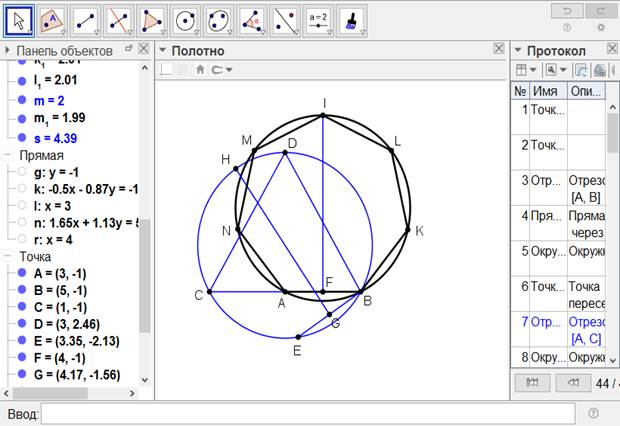
Task: Show line g: y = -1
Action: point(22,172)
